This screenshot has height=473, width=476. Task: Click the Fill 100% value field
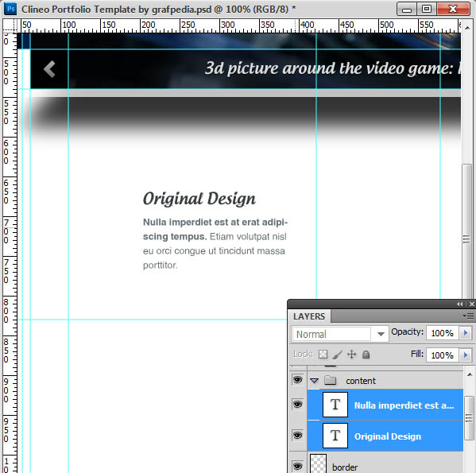tap(443, 355)
